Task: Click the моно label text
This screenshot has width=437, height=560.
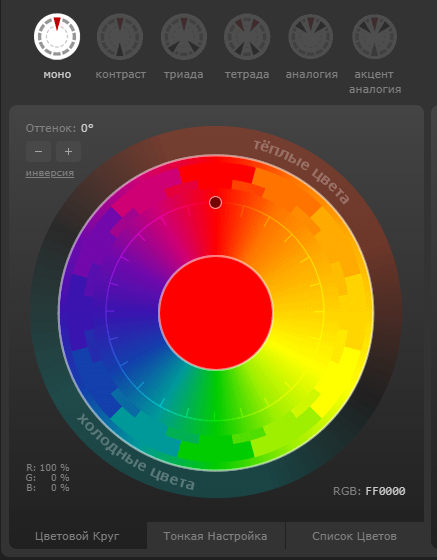Action: pos(57,75)
